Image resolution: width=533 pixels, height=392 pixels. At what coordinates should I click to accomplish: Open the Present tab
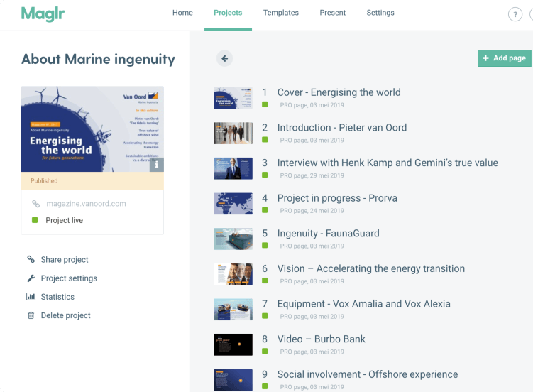tap(332, 13)
